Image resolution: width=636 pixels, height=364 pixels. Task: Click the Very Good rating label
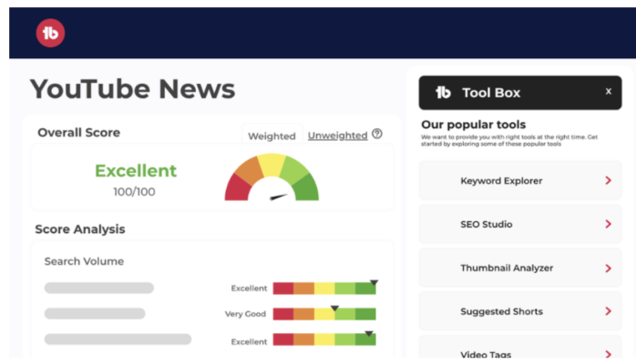[245, 314]
